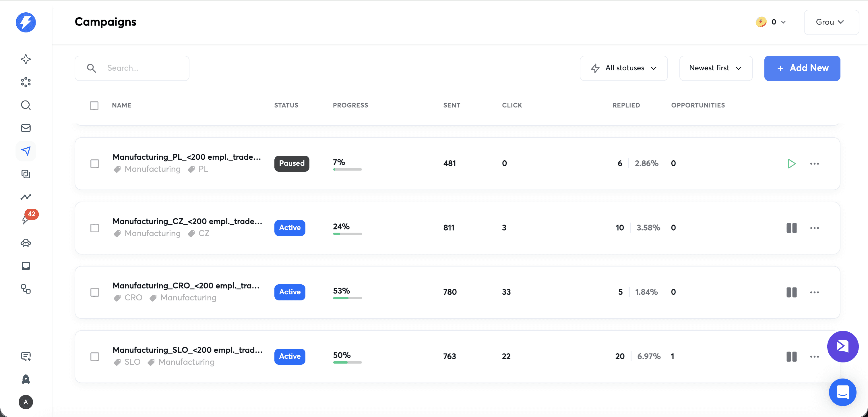
Task: Open the chat message bolt sidebar icon
Action: 26,356
